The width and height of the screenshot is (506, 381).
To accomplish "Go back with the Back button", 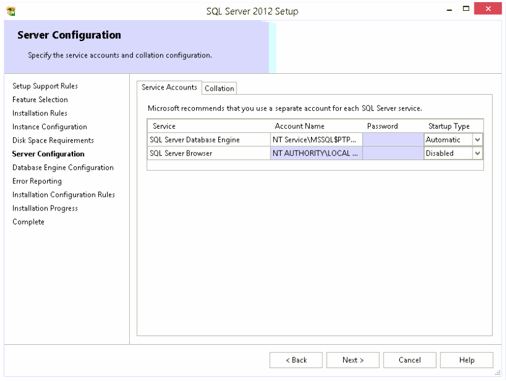I will click(x=296, y=360).
